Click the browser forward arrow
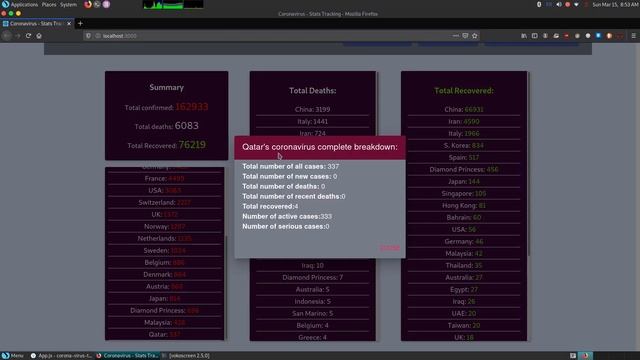The height and width of the screenshot is (360, 640). tap(18, 36)
